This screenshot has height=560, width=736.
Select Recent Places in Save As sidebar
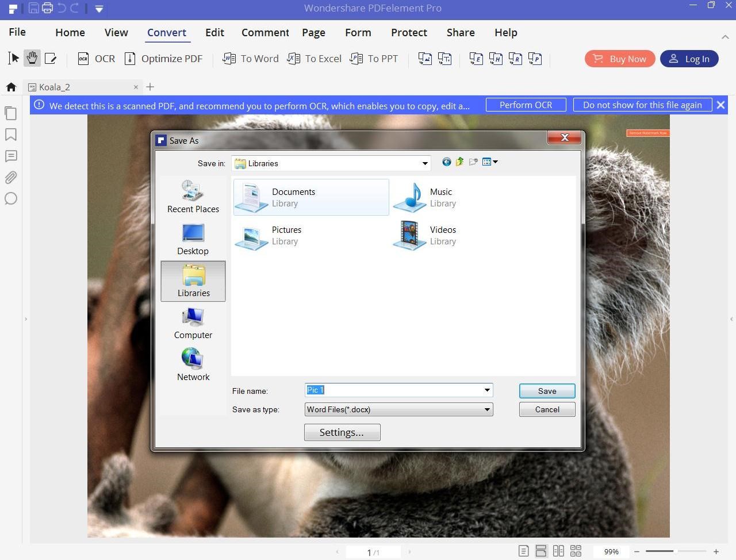pos(193,197)
